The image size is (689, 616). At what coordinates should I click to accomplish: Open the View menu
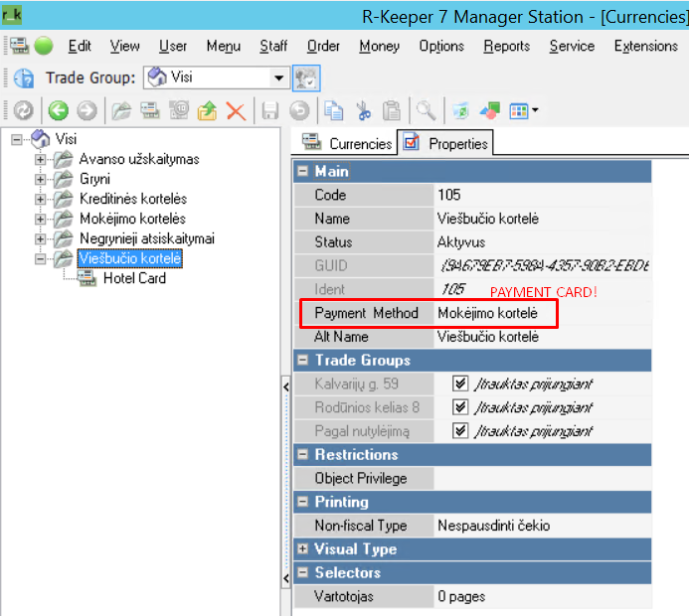125,46
